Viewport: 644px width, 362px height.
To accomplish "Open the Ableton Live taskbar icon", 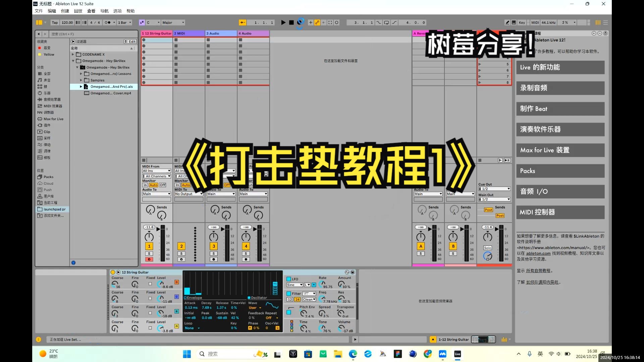I will (457, 354).
